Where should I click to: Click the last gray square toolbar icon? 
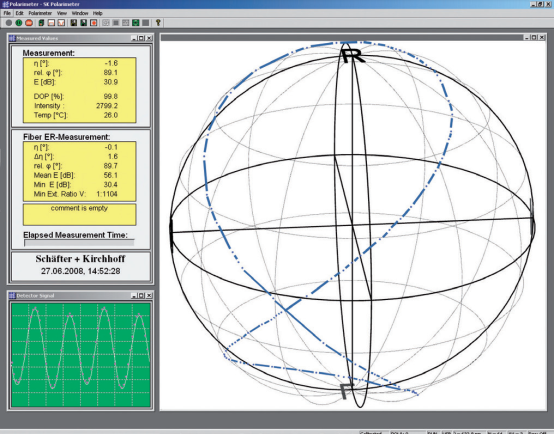(x=146, y=23)
